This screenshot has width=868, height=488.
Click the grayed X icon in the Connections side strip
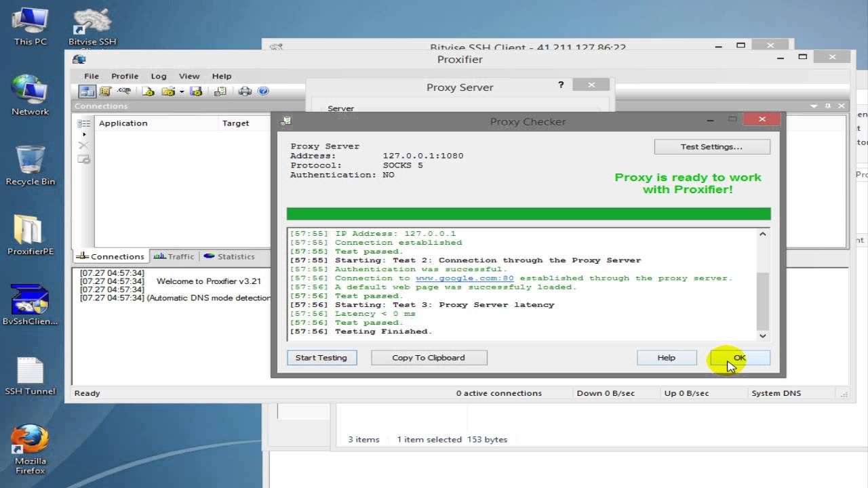(x=83, y=146)
